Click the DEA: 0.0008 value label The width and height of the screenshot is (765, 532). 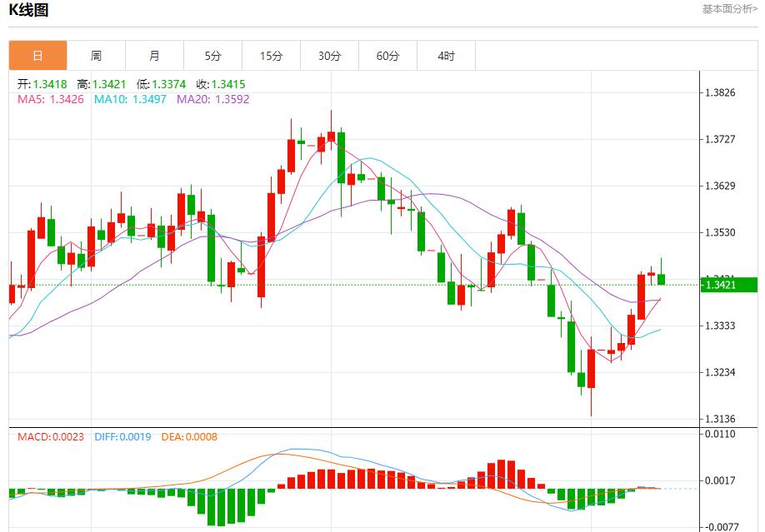coord(187,435)
